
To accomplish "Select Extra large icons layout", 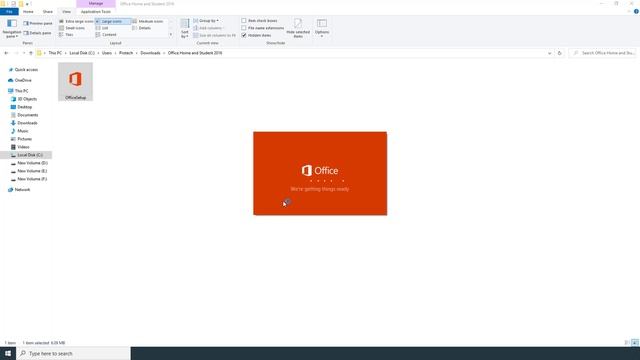I will point(76,21).
